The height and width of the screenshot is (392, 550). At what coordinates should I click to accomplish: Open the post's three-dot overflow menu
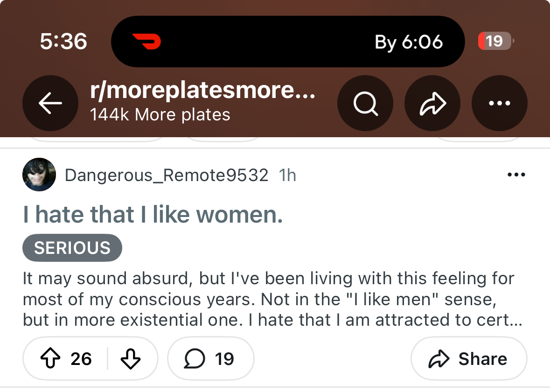(516, 175)
